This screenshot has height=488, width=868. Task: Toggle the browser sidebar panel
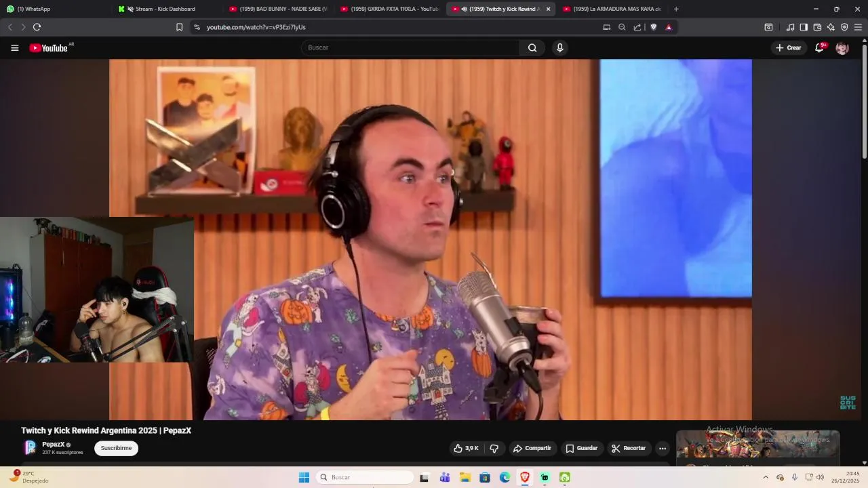(x=804, y=27)
